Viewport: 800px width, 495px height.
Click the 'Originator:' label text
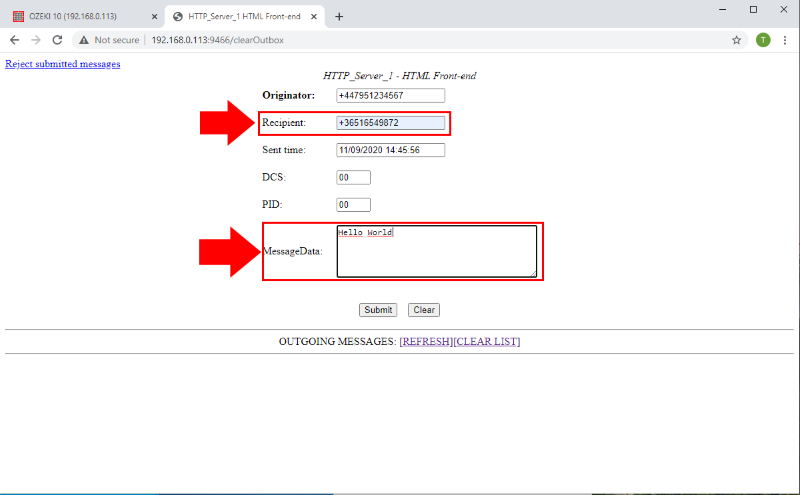(288, 95)
